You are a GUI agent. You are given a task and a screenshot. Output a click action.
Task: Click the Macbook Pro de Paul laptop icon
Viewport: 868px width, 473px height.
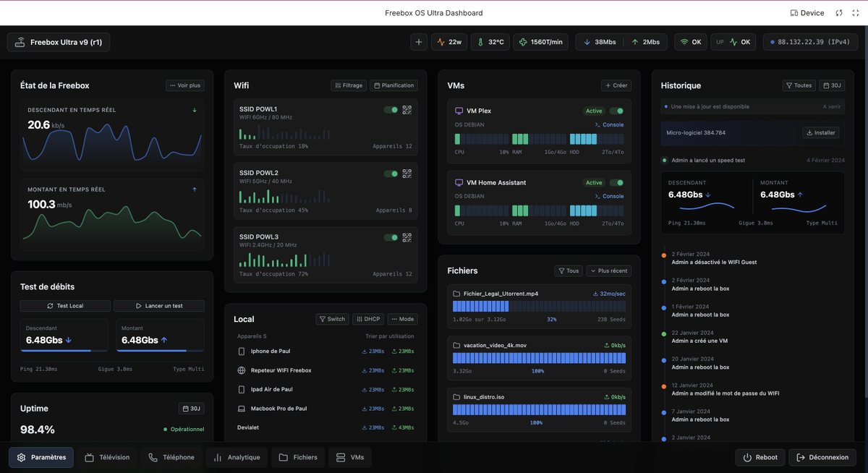click(x=242, y=409)
